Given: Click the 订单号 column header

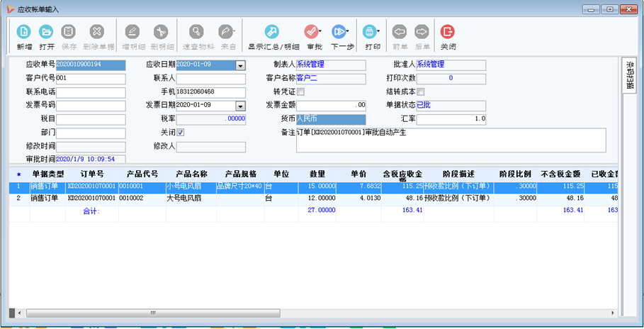Looking at the screenshot, I should point(92,173).
